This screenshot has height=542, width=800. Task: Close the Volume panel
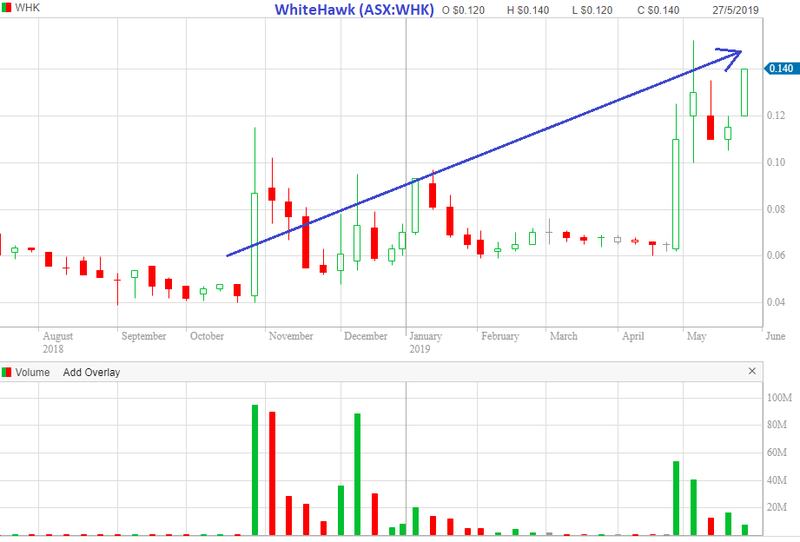(752, 371)
